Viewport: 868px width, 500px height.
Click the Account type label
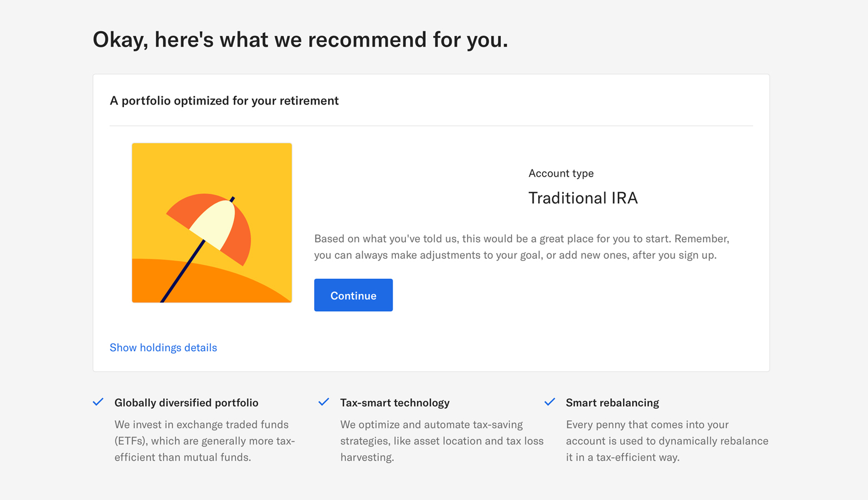click(561, 173)
